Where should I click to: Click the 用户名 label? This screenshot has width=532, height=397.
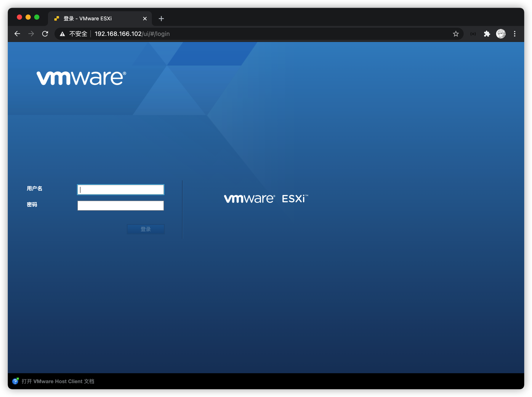coord(34,189)
